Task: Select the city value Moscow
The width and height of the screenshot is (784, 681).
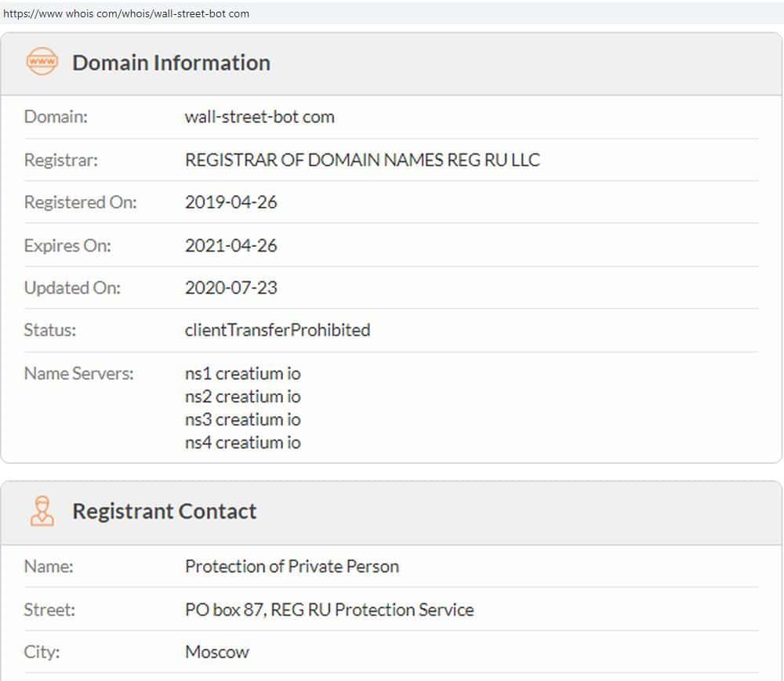Action: (216, 652)
